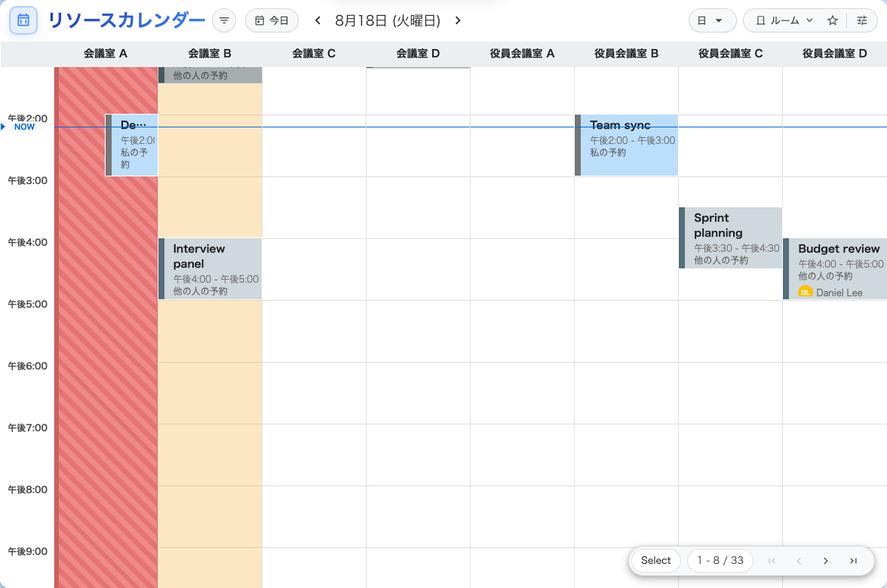The width and height of the screenshot is (887, 588).
Task: Jump to today with the 今日 button
Action: (x=272, y=20)
